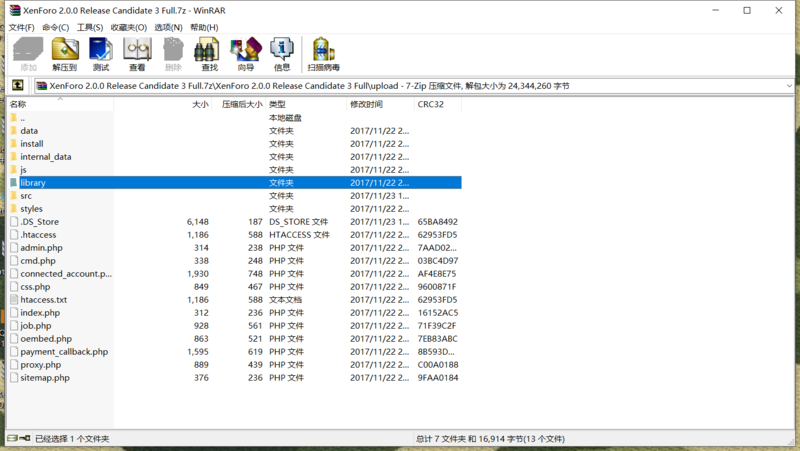Show archive 信息 (Info) dialog
800x451 pixels.
[282, 54]
